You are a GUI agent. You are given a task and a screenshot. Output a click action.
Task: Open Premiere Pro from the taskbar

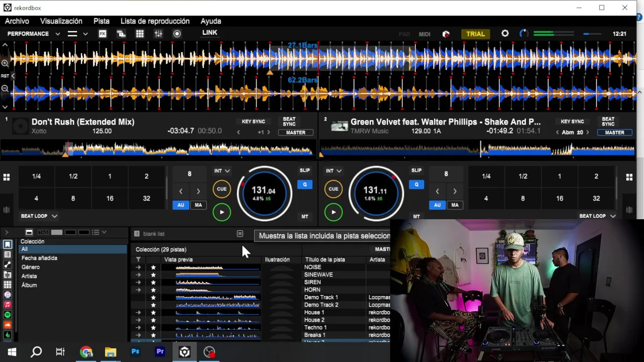tap(160, 352)
